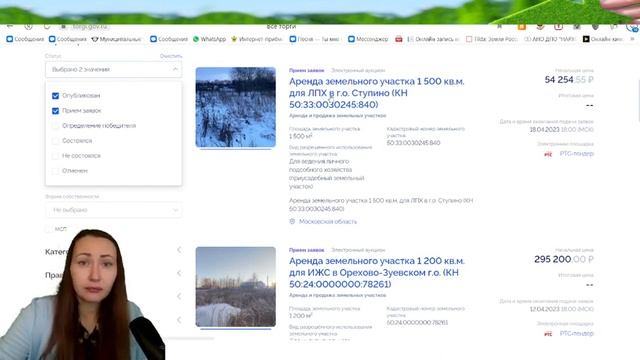640x360 pixels.
Task: Open the Муниципальные bookmark
Action: pyautogui.click(x=116, y=39)
